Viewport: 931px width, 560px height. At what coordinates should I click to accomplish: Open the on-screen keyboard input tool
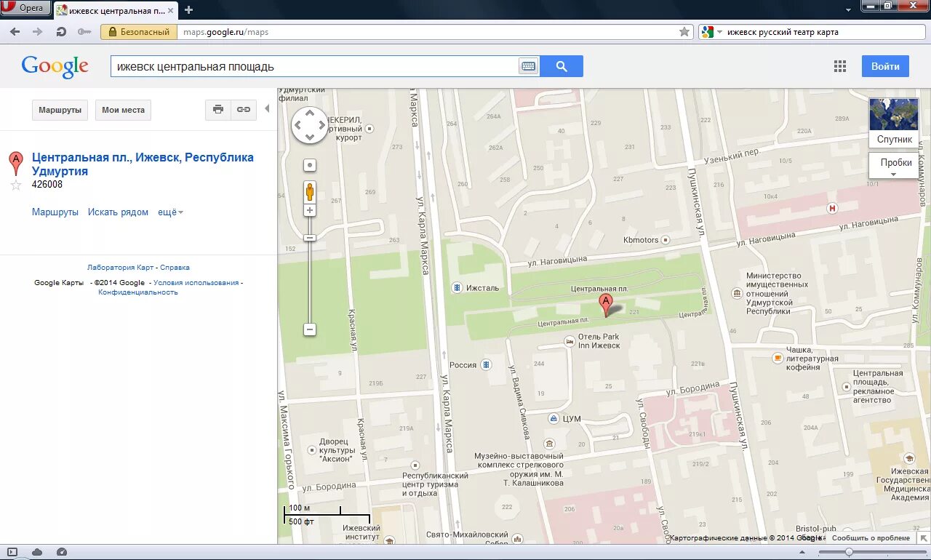tap(528, 66)
